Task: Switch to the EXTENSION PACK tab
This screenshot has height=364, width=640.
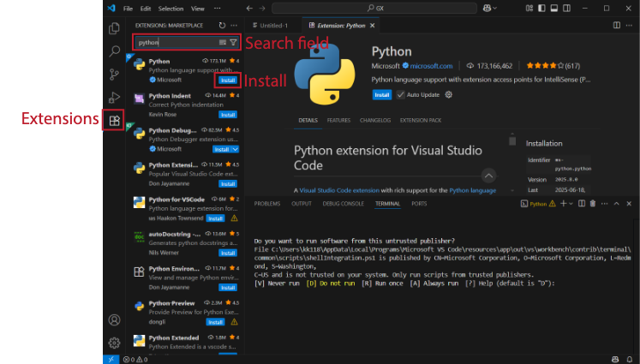Action: tap(421, 121)
